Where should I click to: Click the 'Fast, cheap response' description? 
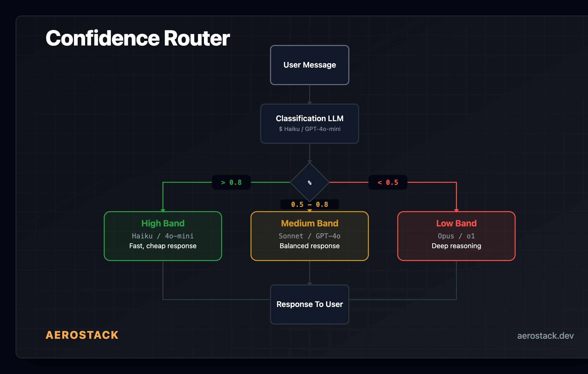163,246
